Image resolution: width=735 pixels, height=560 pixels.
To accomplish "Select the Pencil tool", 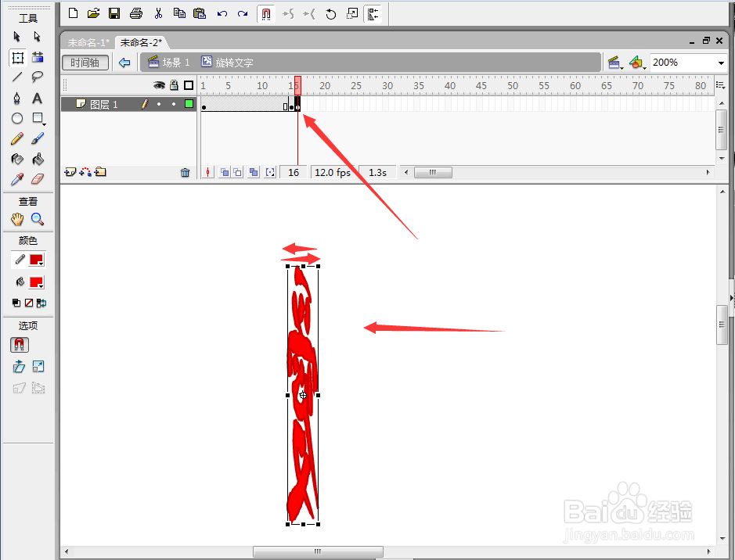I will click(17, 138).
